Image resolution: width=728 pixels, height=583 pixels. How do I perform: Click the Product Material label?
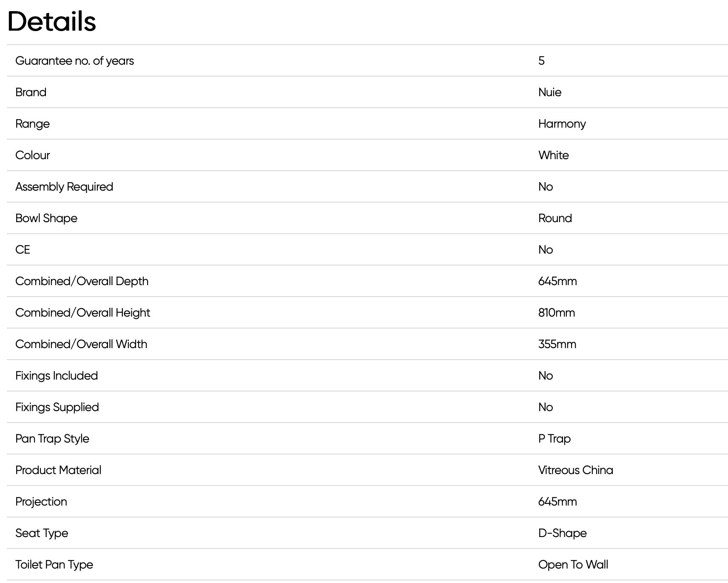click(58, 470)
